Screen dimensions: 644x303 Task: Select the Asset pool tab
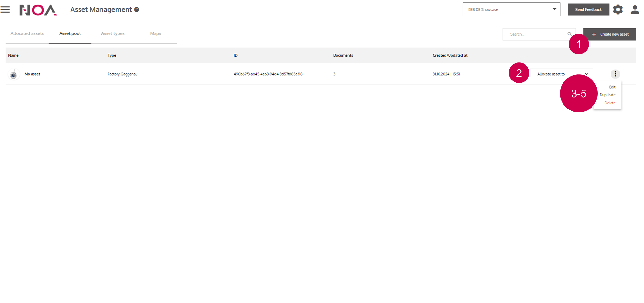click(70, 33)
